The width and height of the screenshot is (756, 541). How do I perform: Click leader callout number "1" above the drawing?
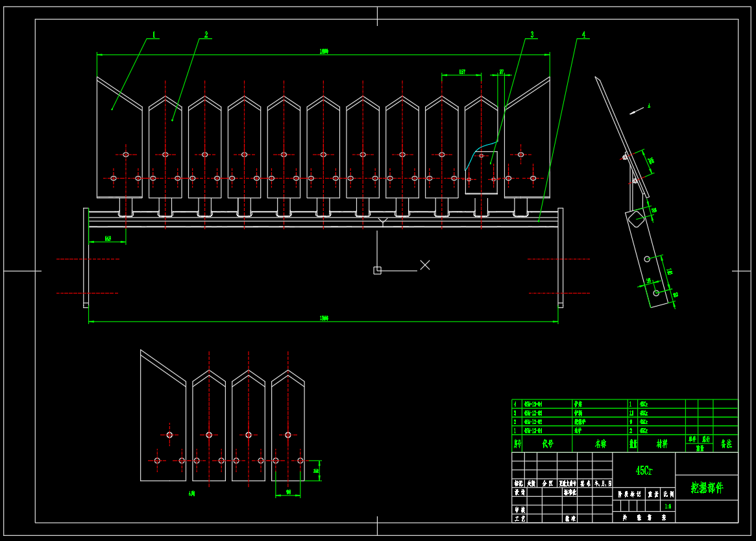tap(154, 35)
